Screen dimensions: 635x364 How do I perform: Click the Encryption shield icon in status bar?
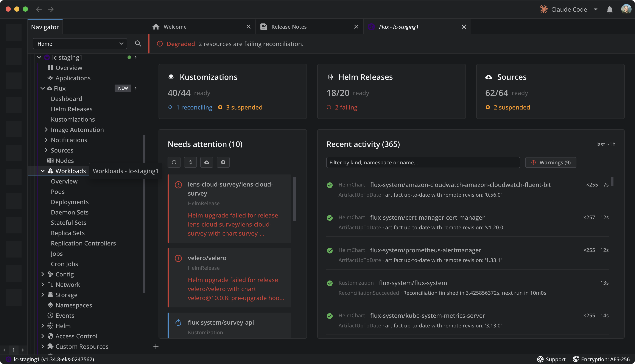[x=576, y=359]
